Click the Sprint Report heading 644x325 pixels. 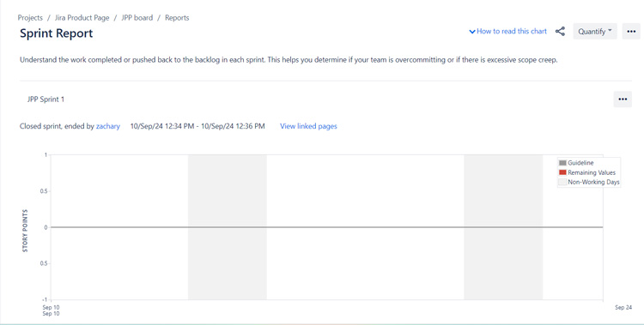point(57,33)
